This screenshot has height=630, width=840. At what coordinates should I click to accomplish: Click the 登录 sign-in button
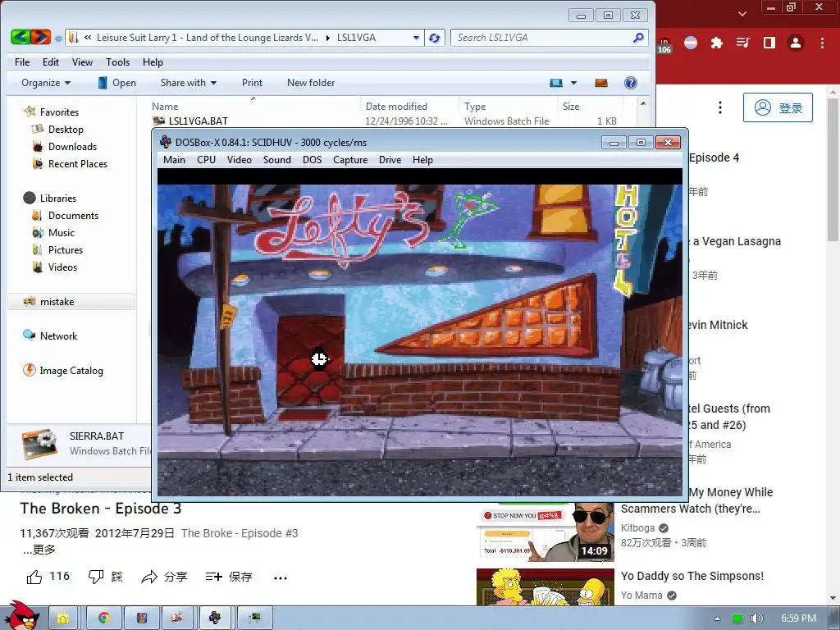coord(778,107)
